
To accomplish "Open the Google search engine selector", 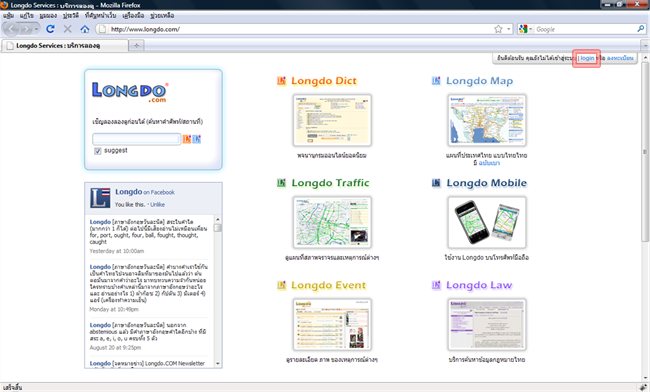I will pyautogui.click(x=526, y=29).
